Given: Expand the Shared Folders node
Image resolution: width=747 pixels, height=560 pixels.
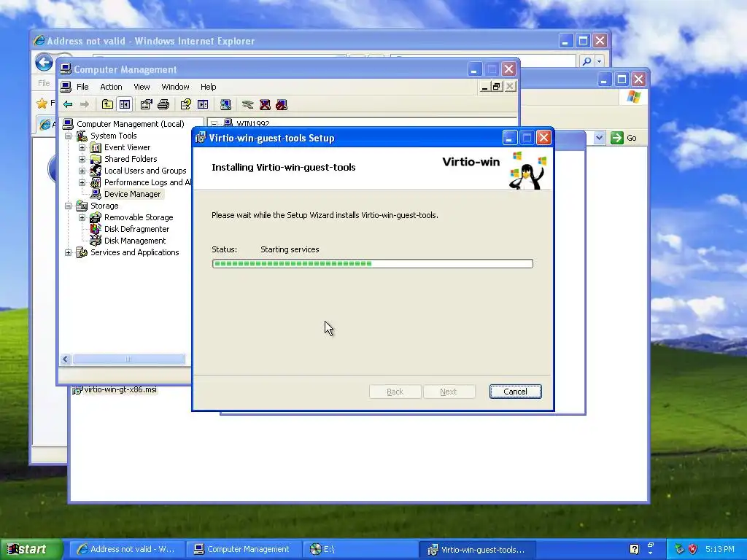Looking at the screenshot, I should pyautogui.click(x=82, y=159).
